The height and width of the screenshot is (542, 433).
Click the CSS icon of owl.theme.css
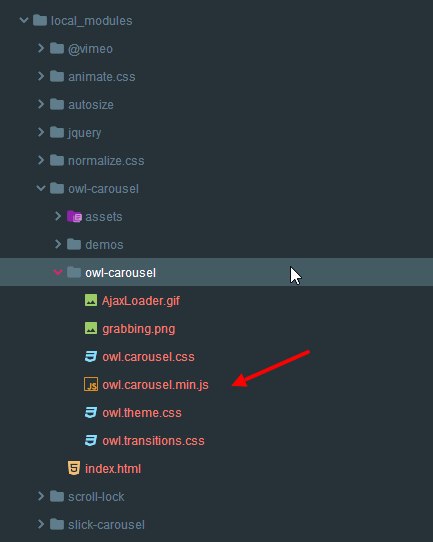pyautogui.click(x=91, y=412)
